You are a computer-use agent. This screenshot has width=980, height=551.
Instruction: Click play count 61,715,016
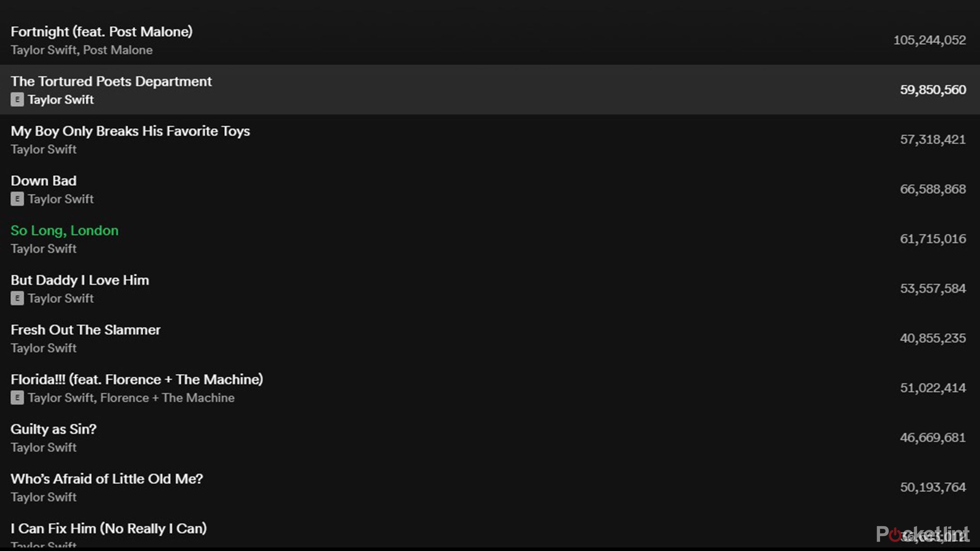pyautogui.click(x=933, y=239)
